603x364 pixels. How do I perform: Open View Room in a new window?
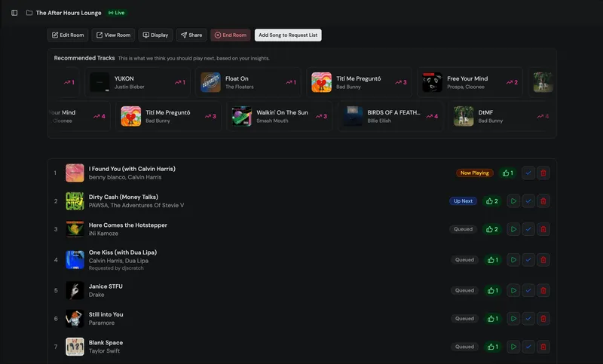click(113, 35)
